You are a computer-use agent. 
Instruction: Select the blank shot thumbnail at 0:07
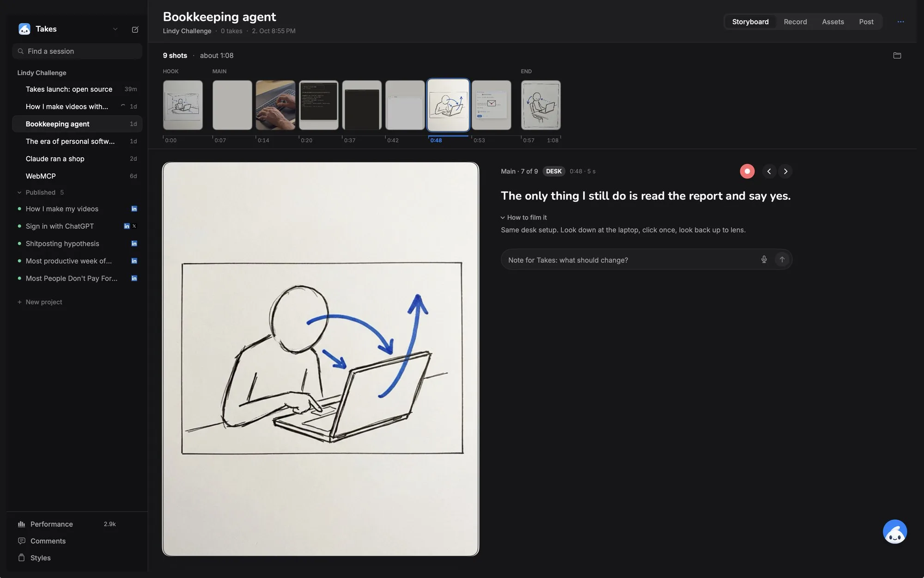click(x=232, y=105)
